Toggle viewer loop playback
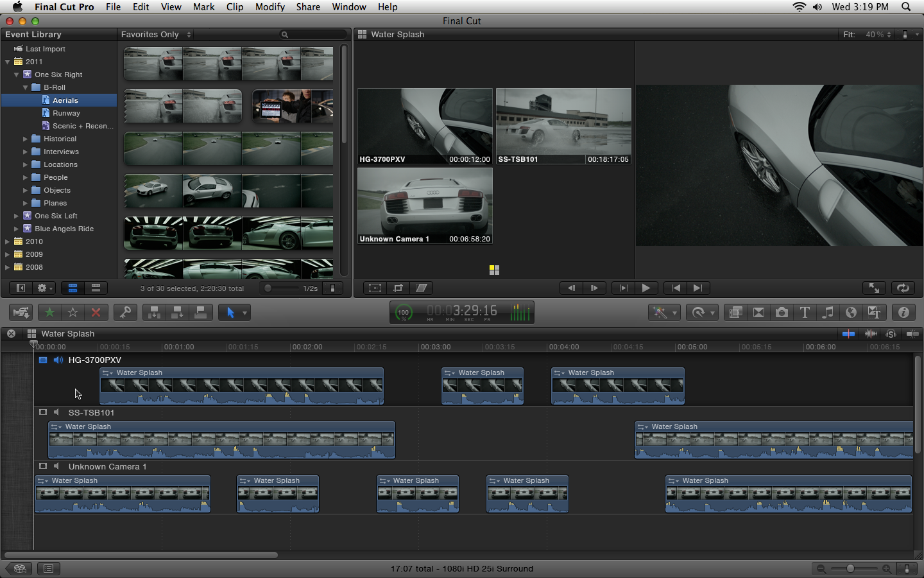This screenshot has width=924, height=578. click(903, 288)
